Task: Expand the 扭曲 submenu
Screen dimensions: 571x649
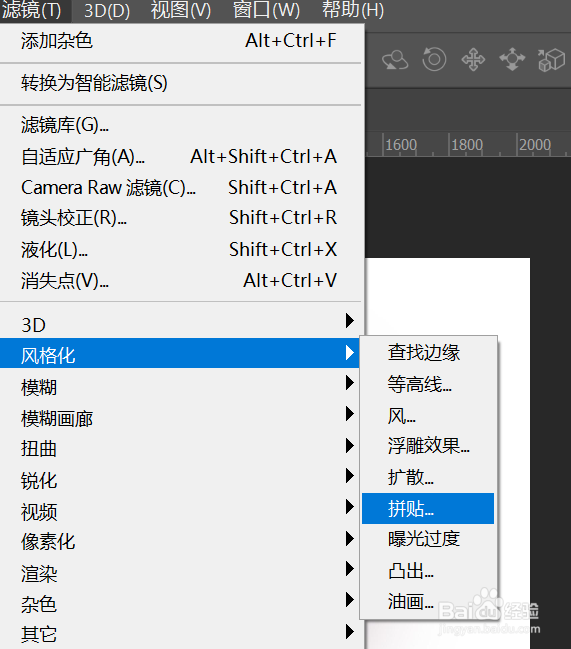Action: click(x=181, y=447)
